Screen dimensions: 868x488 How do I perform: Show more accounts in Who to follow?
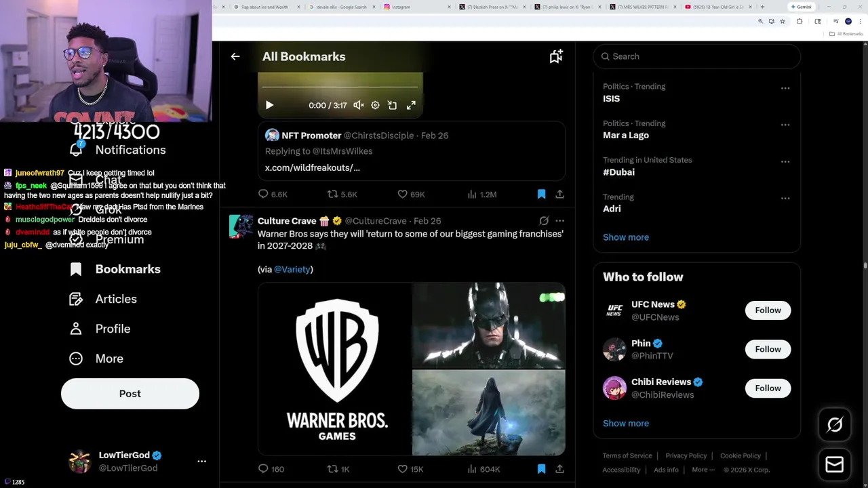(x=626, y=424)
